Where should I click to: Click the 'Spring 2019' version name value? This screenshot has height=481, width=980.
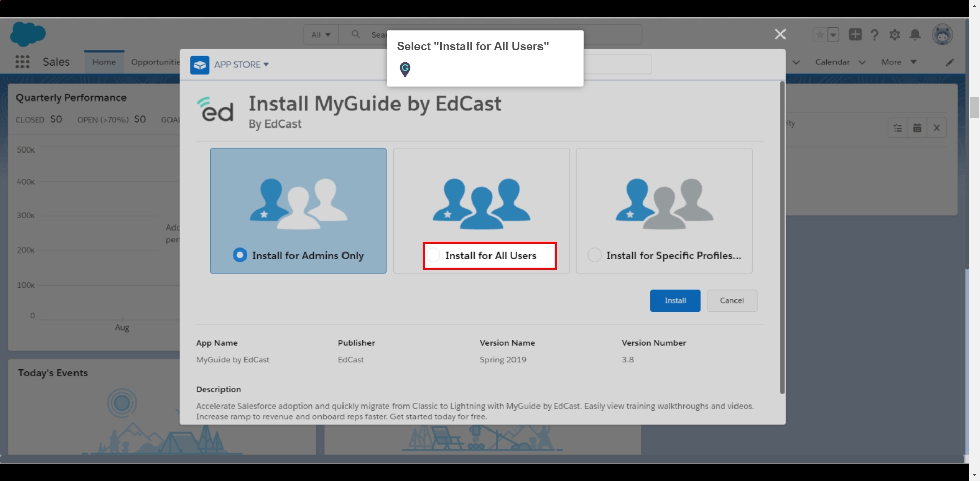pyautogui.click(x=503, y=360)
